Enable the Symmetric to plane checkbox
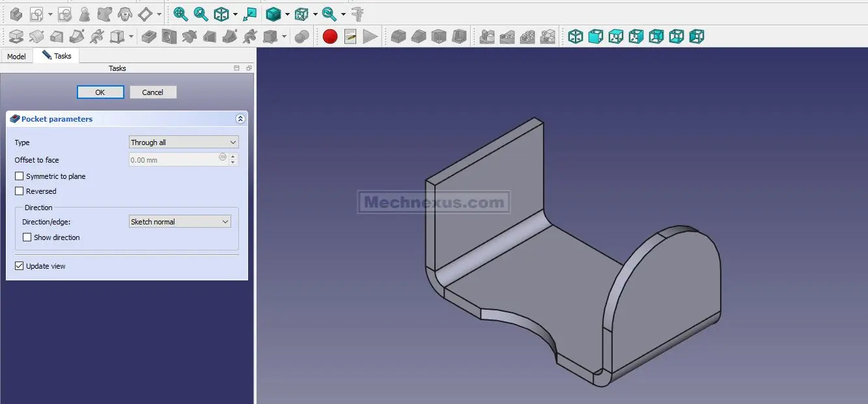This screenshot has width=868, height=404. pyautogui.click(x=20, y=176)
